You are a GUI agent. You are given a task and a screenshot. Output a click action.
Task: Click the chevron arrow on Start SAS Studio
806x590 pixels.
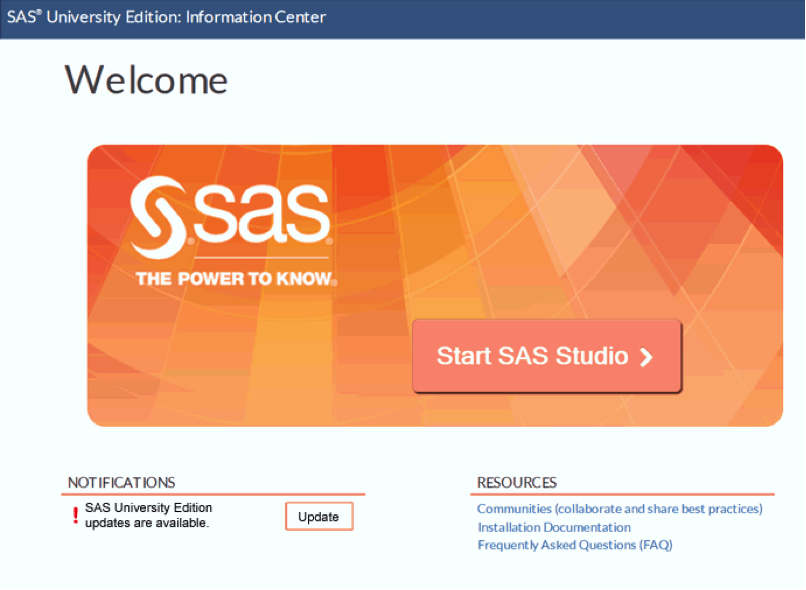click(646, 357)
